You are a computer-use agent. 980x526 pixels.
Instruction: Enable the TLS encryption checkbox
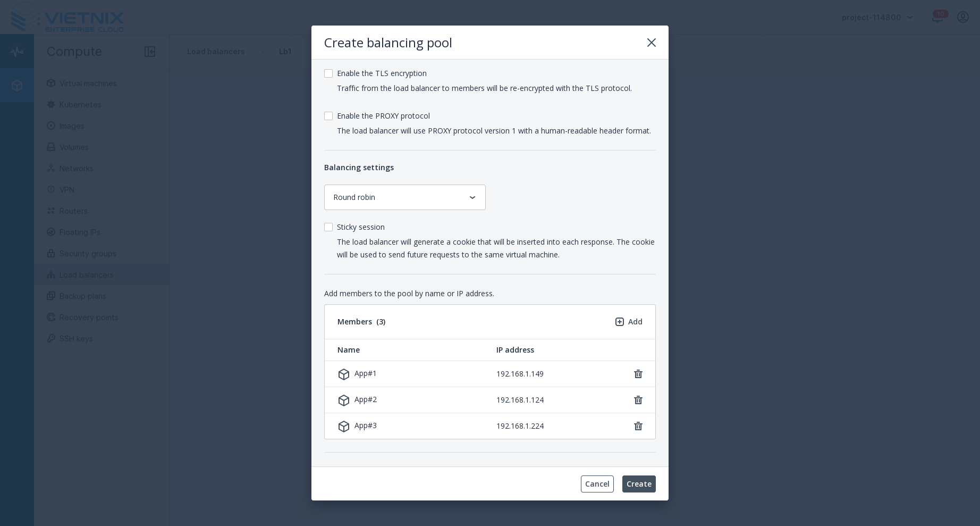[328, 73]
